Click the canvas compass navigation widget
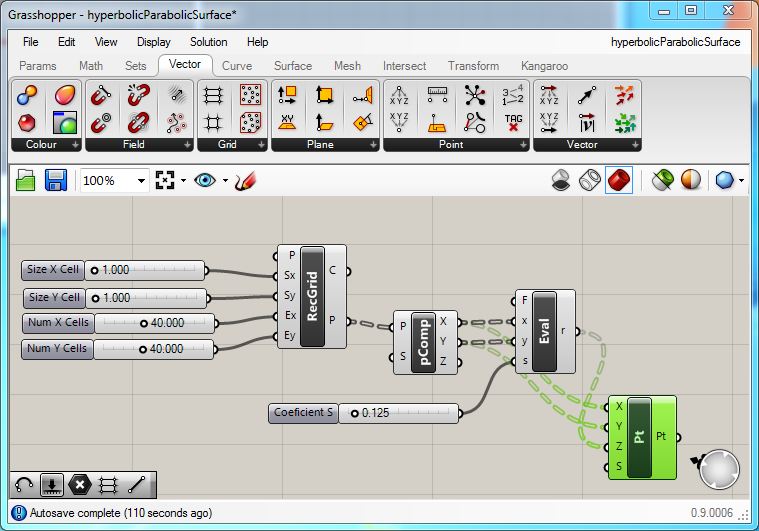 point(719,469)
